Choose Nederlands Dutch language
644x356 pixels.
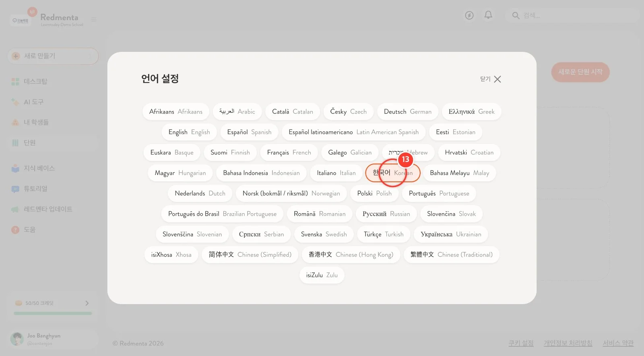click(200, 193)
